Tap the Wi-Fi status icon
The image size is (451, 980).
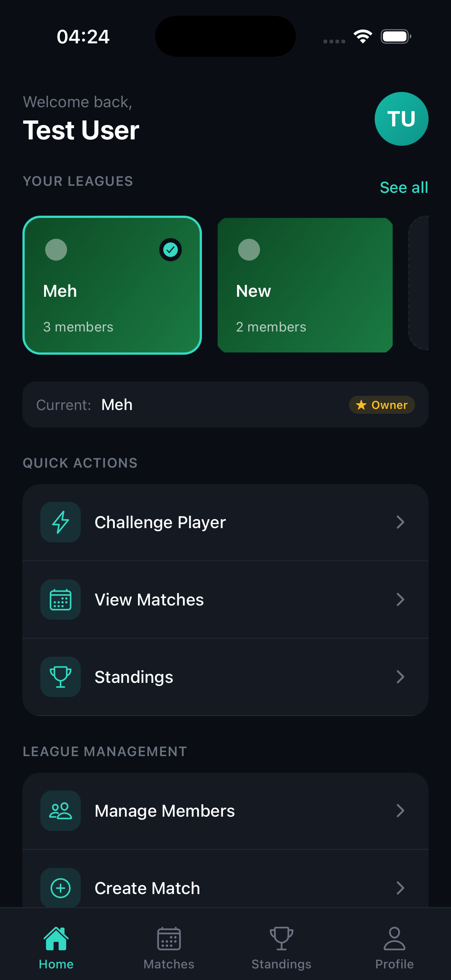(363, 37)
